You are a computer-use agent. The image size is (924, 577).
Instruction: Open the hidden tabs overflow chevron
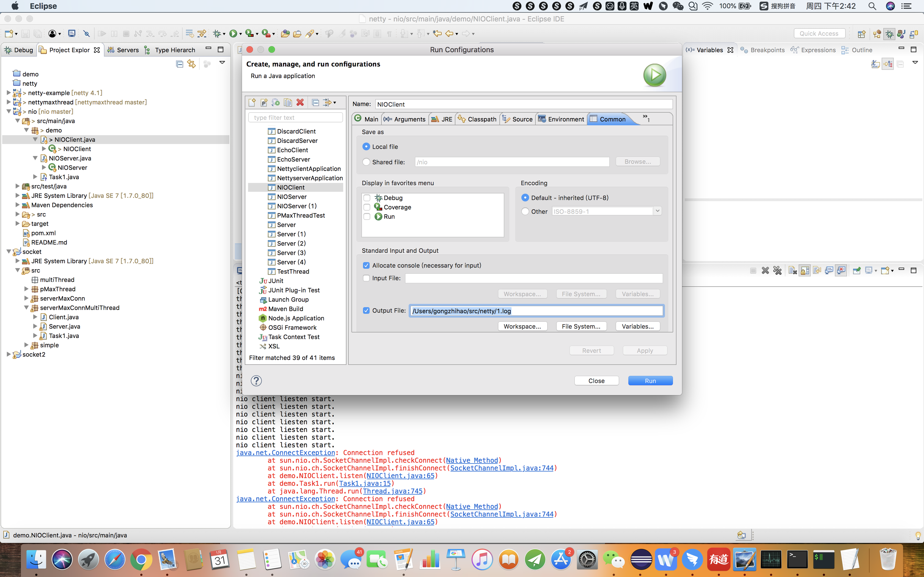646,118
